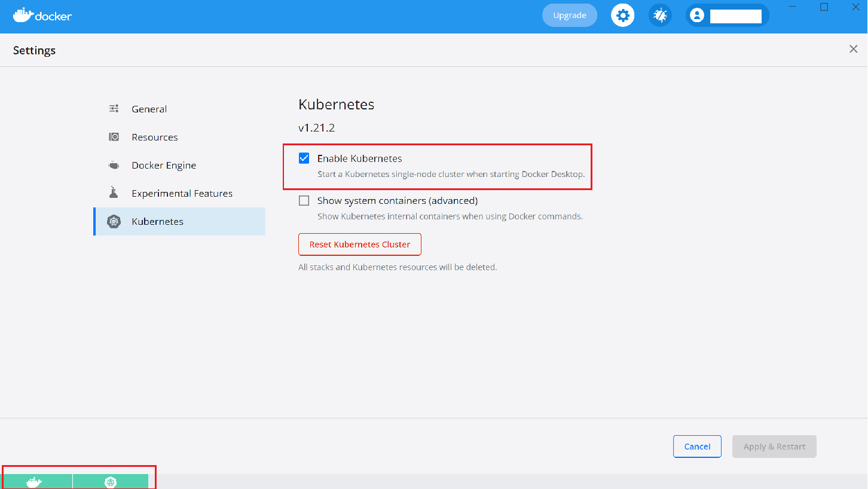The image size is (868, 489).
Task: Close the Settings panel with X
Action: click(x=854, y=49)
